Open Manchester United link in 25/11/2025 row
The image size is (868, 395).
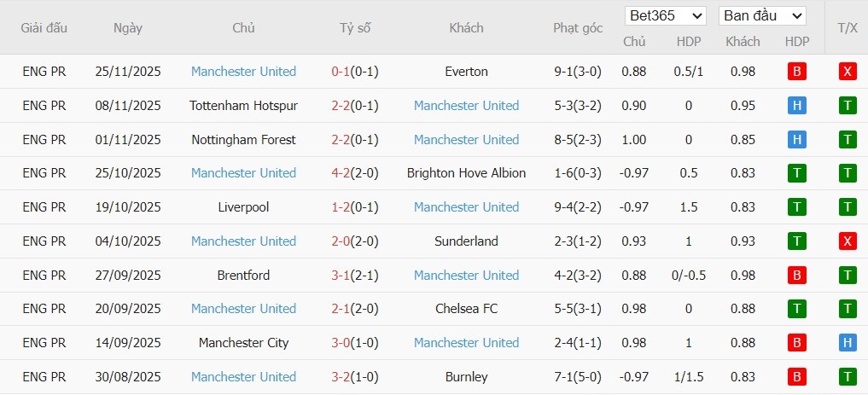[x=243, y=72]
